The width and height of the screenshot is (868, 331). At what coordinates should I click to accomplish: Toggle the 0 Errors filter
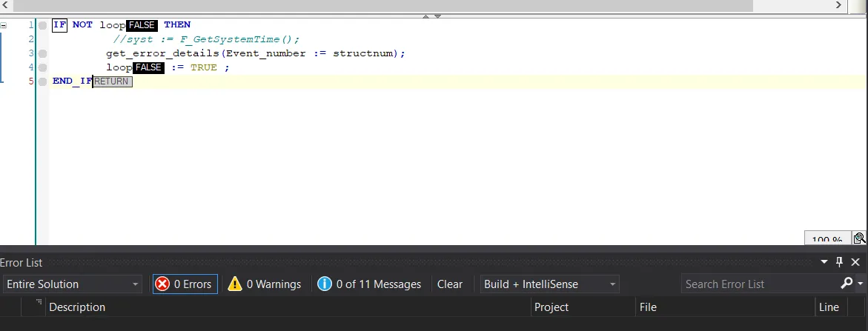[x=185, y=284]
